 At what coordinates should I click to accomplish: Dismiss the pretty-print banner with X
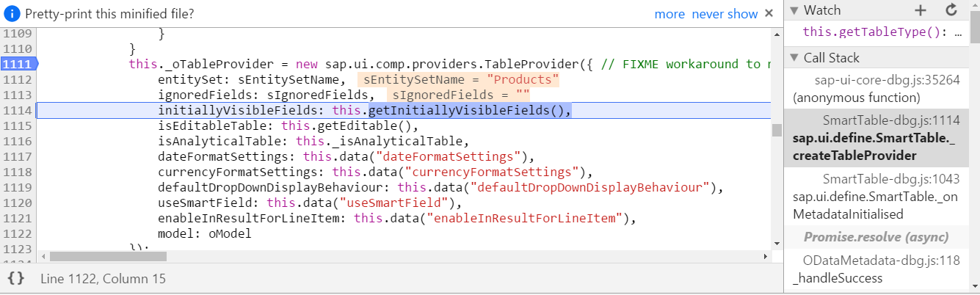769,13
